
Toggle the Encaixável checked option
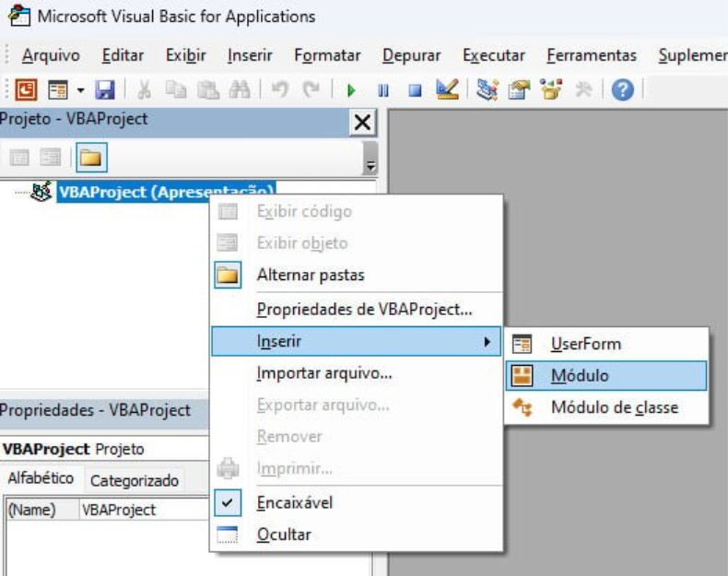point(357,503)
